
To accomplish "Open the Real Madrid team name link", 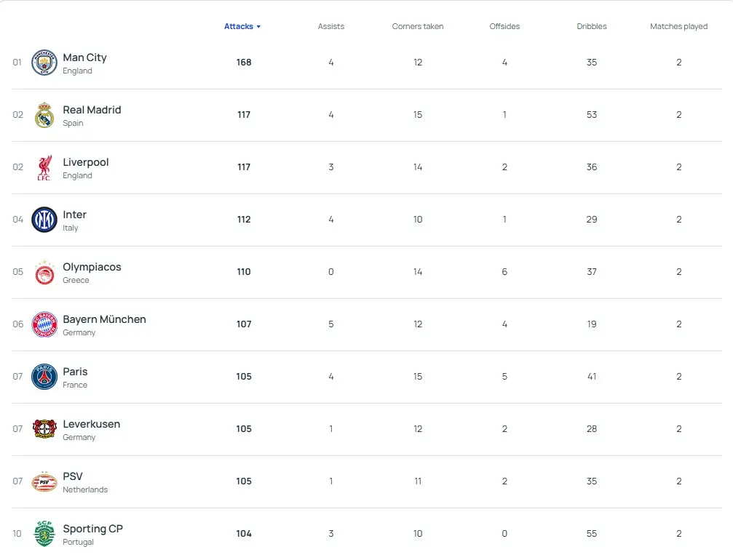I will [92, 110].
